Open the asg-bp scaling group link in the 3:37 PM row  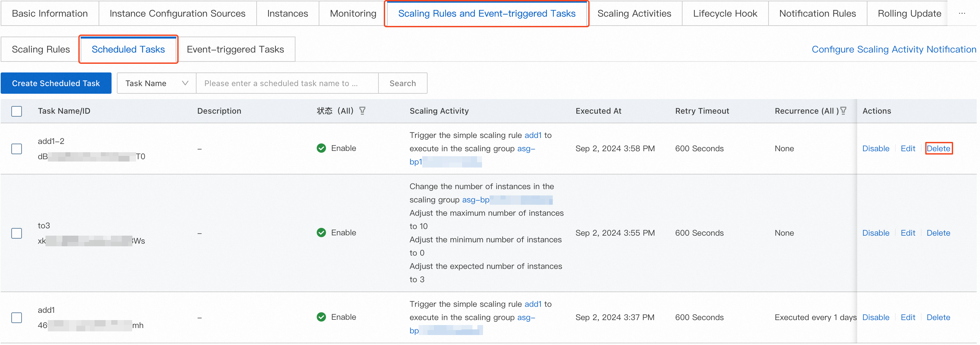[x=472, y=324]
